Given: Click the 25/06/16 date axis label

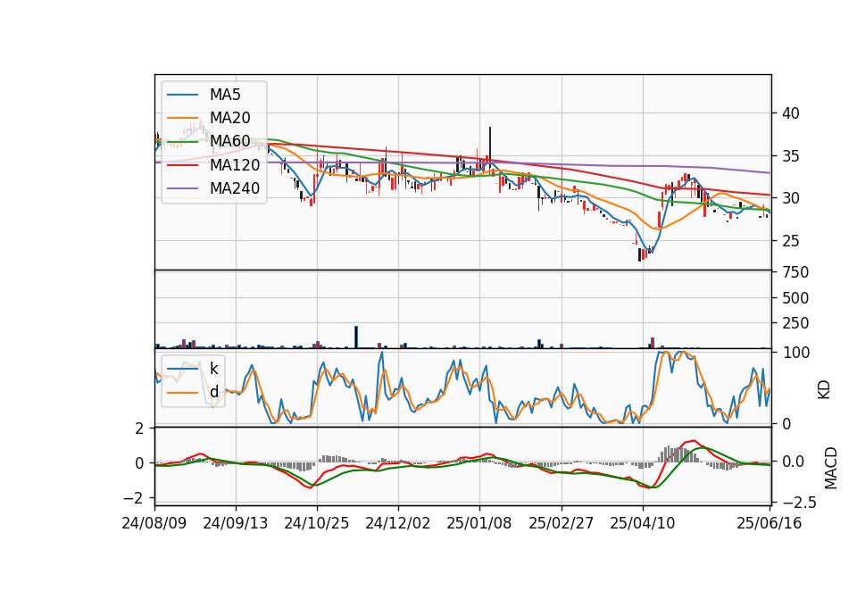Looking at the screenshot, I should (770, 523).
